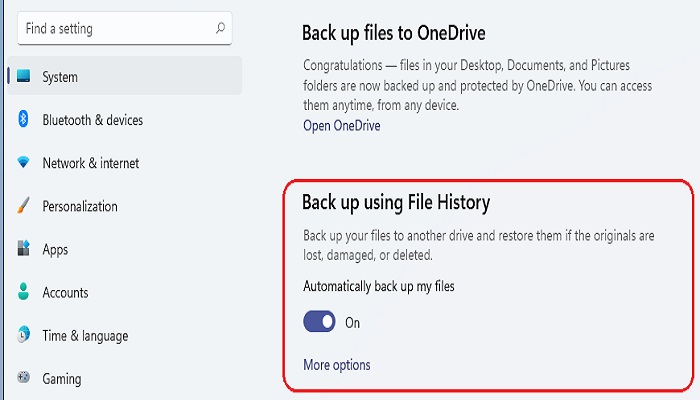The width and height of the screenshot is (700, 400).
Task: Select Network & internet text label
Action: point(90,163)
